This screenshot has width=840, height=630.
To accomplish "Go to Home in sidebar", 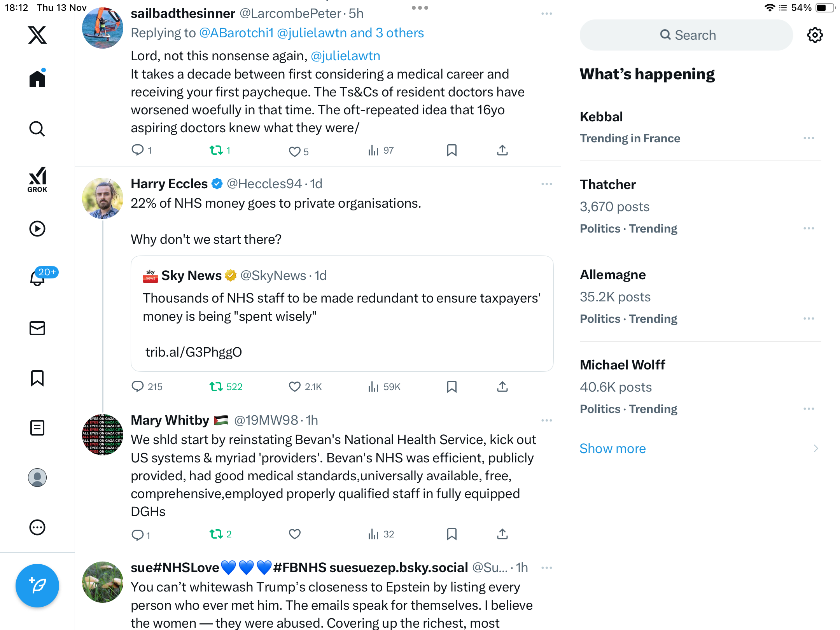I will (x=37, y=79).
